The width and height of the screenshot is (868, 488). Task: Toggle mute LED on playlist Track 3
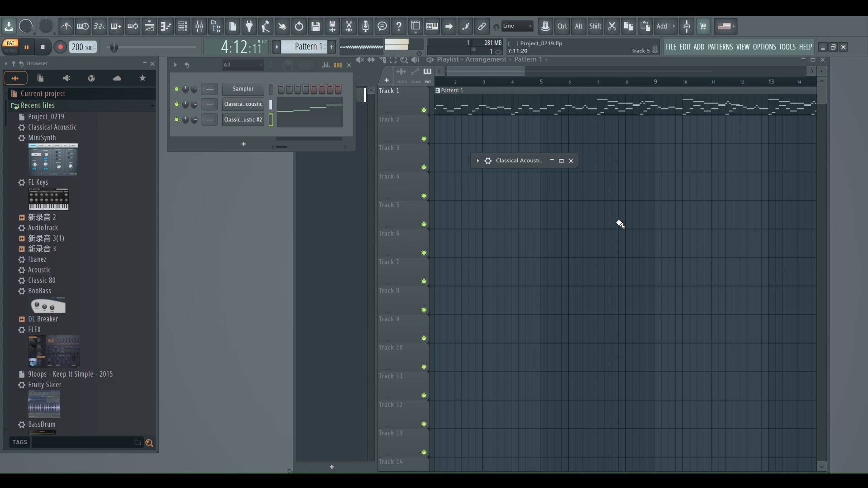tap(424, 167)
